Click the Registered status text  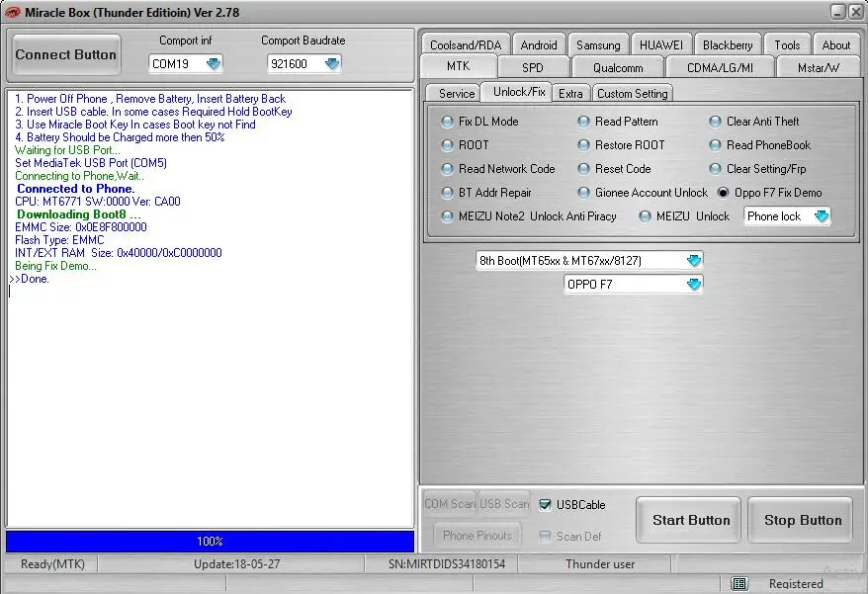coord(796,583)
